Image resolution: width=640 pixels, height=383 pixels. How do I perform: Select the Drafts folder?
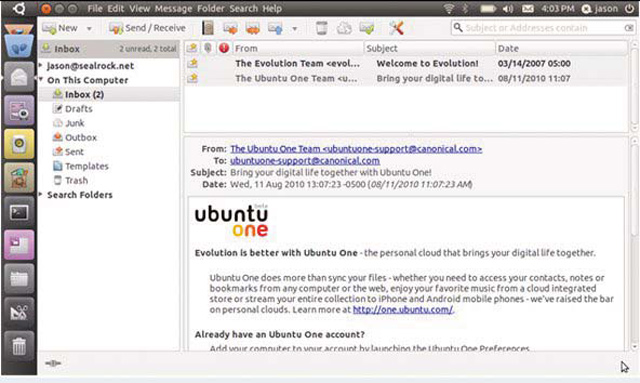pos(73,109)
